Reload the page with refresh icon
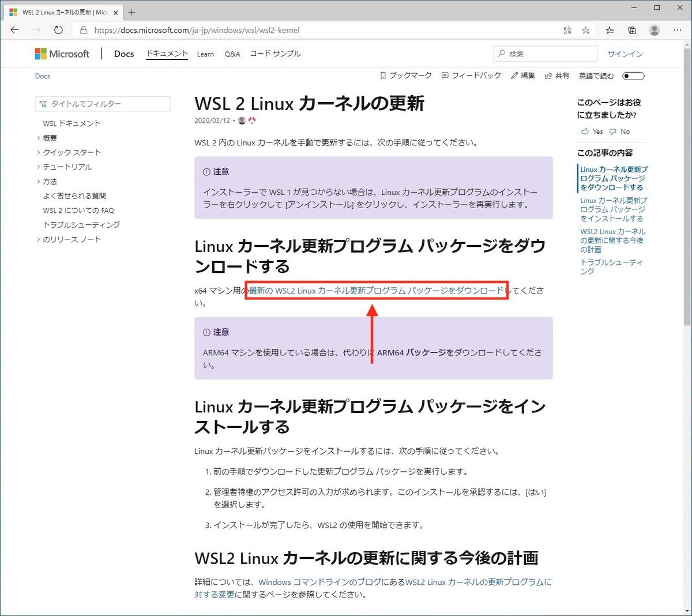 (58, 30)
